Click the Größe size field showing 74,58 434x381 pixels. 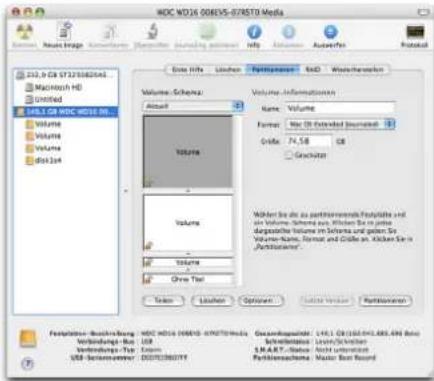click(309, 141)
